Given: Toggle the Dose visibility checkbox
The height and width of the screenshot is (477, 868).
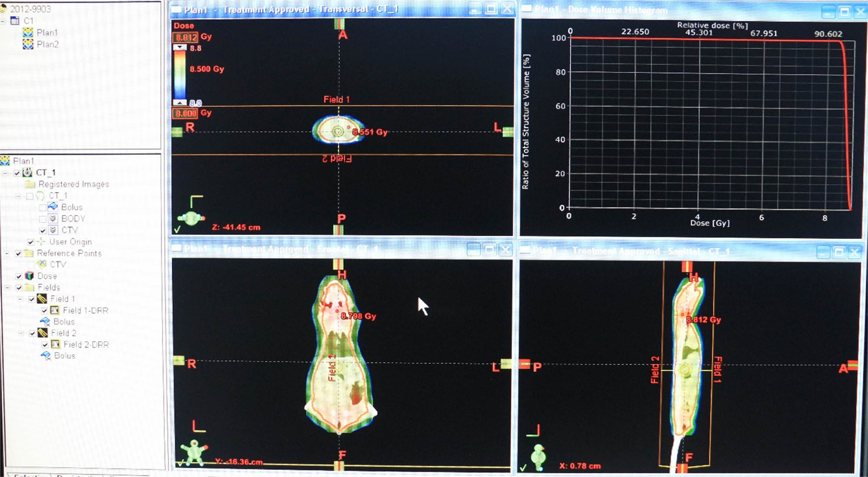Looking at the screenshot, I should pos(19,276).
